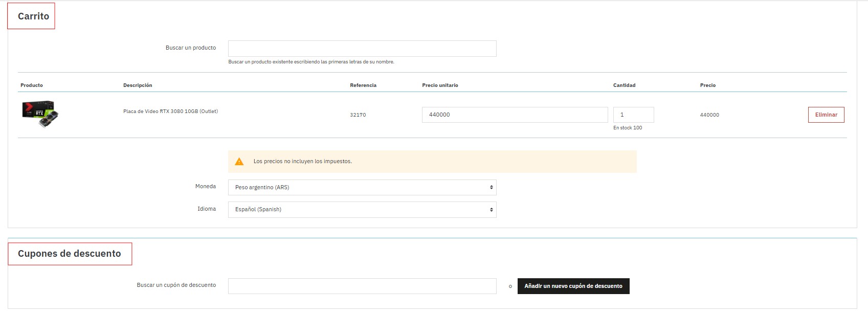Click the Precio unitario column header
The height and width of the screenshot is (313, 868).
440,85
